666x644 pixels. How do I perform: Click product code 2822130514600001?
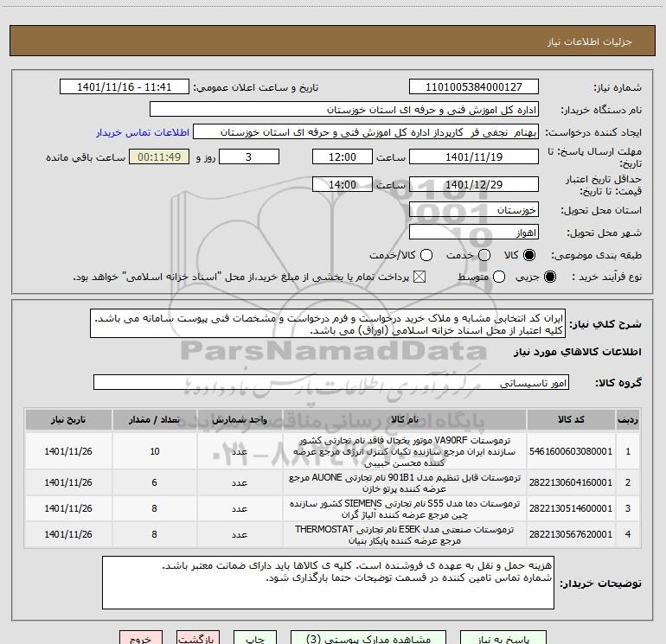pyautogui.click(x=571, y=508)
